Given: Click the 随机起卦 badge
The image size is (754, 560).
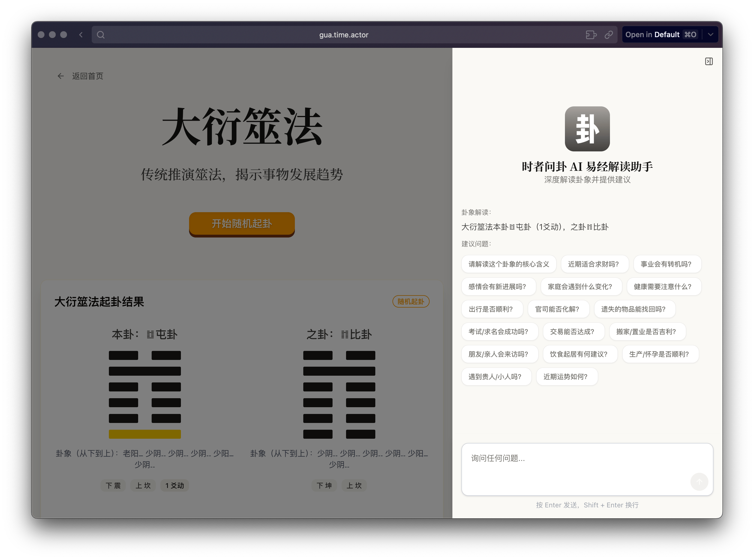Looking at the screenshot, I should [411, 301].
